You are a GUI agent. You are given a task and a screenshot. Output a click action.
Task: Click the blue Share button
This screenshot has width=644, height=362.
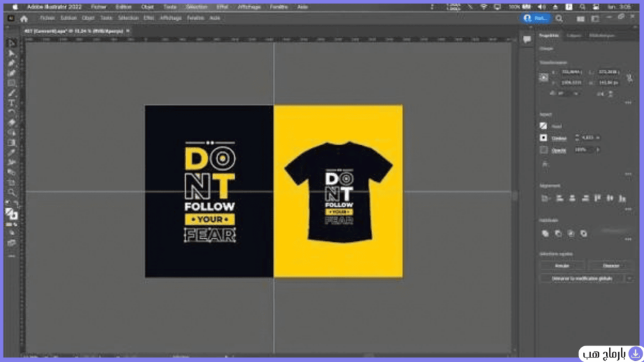536,18
